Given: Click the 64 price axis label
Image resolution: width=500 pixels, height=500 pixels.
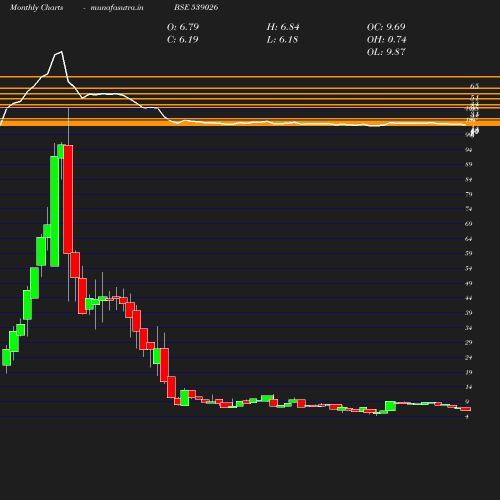Looking at the screenshot, I should (x=469, y=239).
